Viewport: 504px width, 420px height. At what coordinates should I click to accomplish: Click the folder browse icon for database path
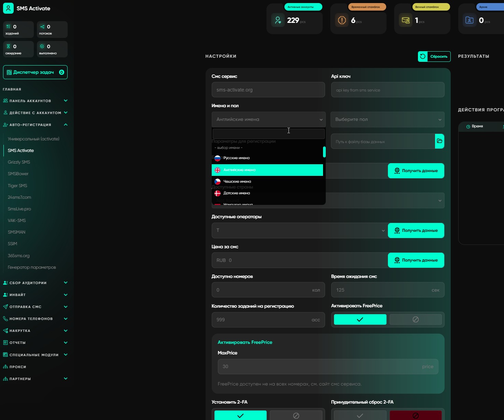tap(439, 141)
